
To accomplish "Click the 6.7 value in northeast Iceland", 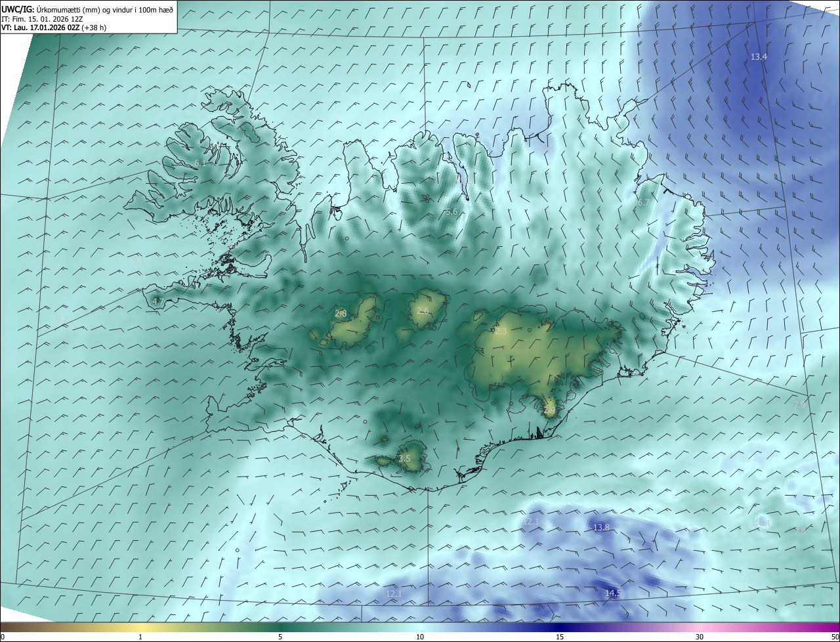I will click(x=644, y=203).
